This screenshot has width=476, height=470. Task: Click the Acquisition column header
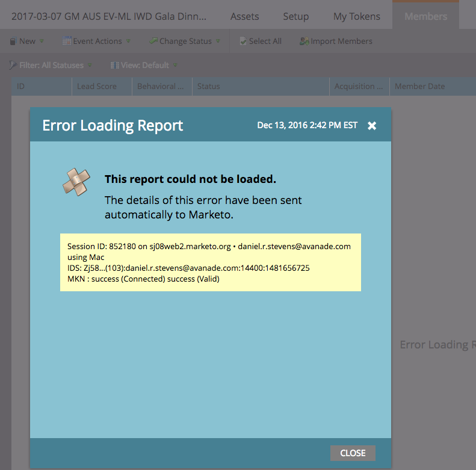359,87
